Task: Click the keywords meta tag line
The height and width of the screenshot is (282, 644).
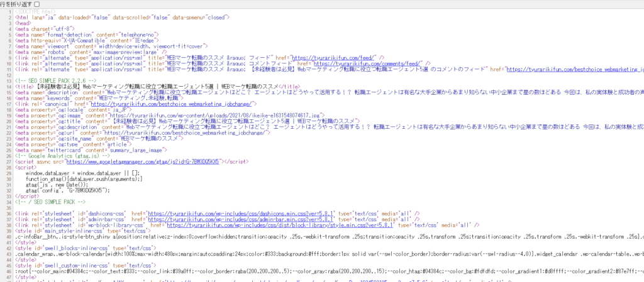Action: point(97,99)
